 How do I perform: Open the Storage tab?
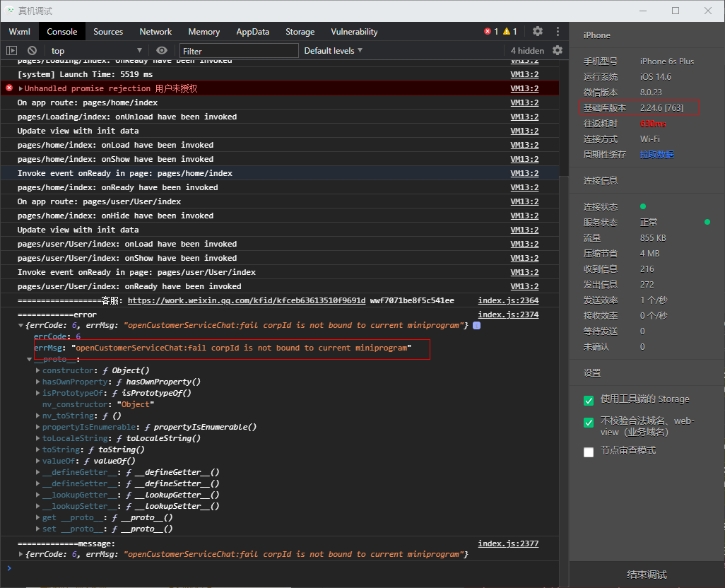(300, 31)
